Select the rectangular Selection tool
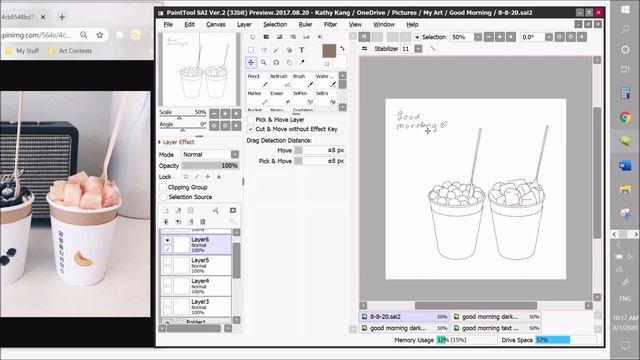The width and height of the screenshot is (640, 360). click(251, 50)
